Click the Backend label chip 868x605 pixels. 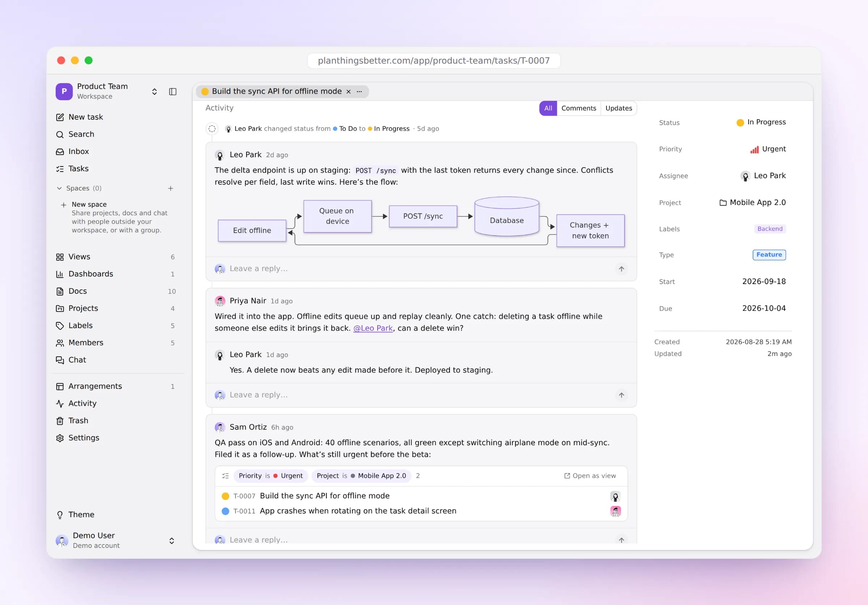(770, 229)
